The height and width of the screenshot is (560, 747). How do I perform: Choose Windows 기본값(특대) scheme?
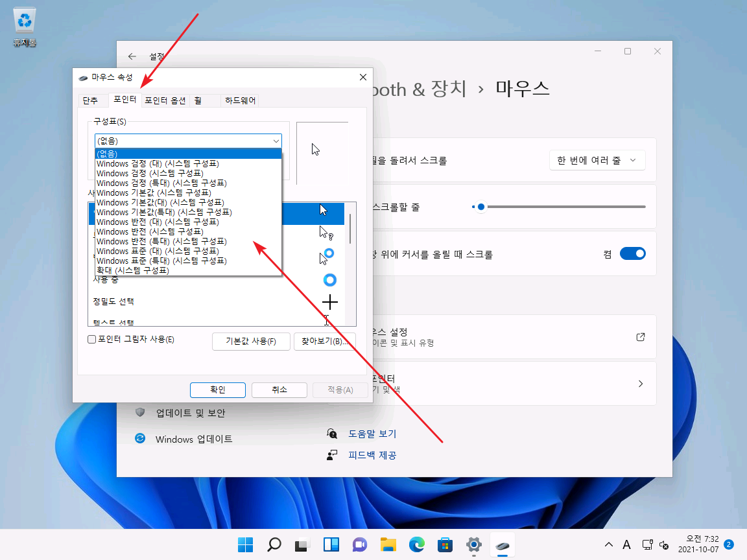[188, 213]
